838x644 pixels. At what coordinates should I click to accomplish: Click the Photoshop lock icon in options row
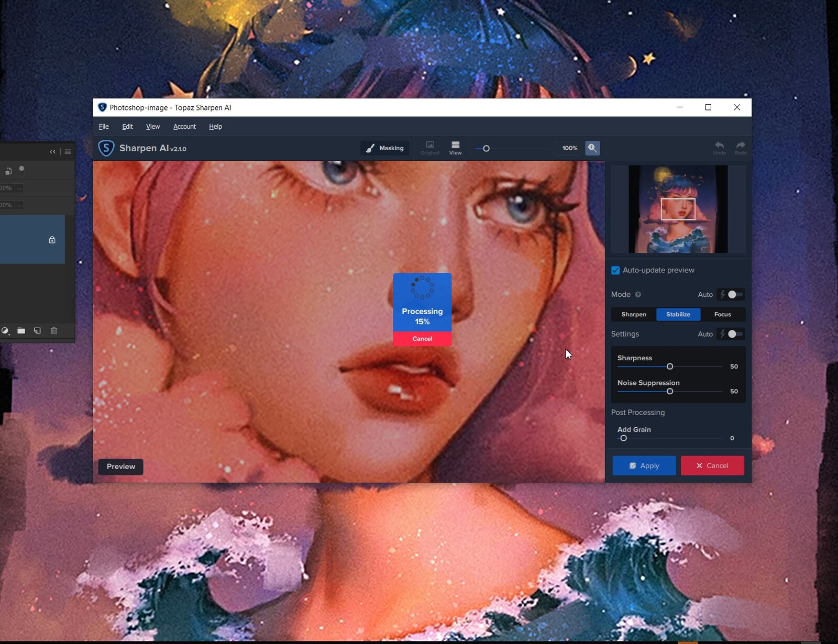click(8, 171)
